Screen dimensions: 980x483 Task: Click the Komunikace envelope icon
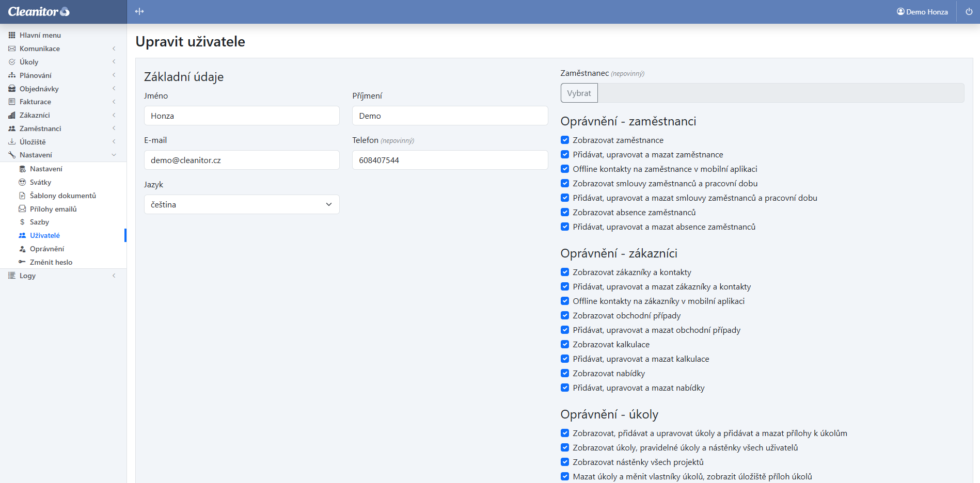pos(12,49)
